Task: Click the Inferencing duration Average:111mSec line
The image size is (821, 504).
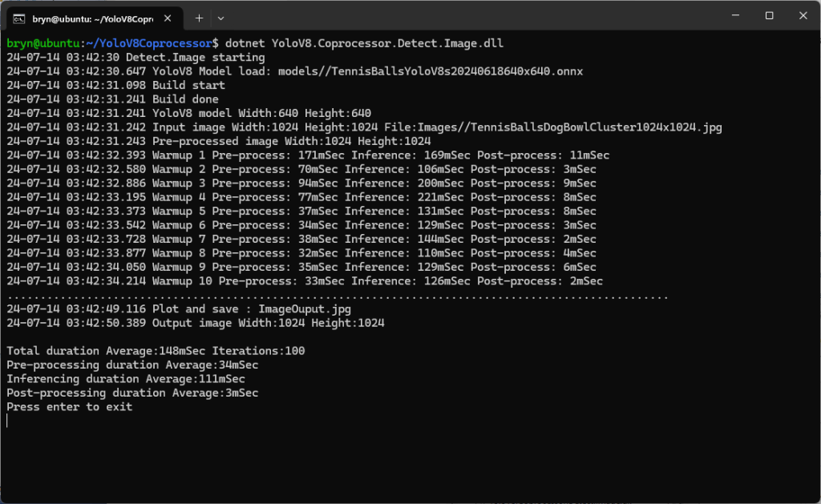Action: click(x=126, y=379)
